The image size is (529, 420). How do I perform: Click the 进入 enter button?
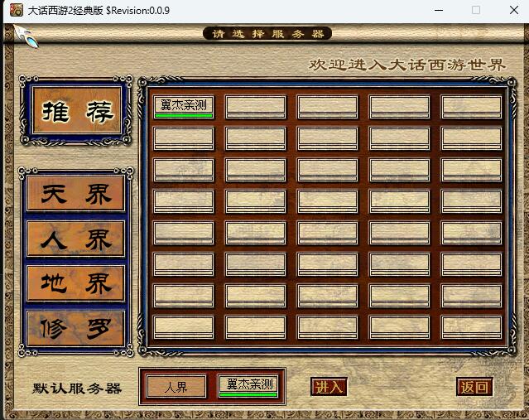pos(329,387)
